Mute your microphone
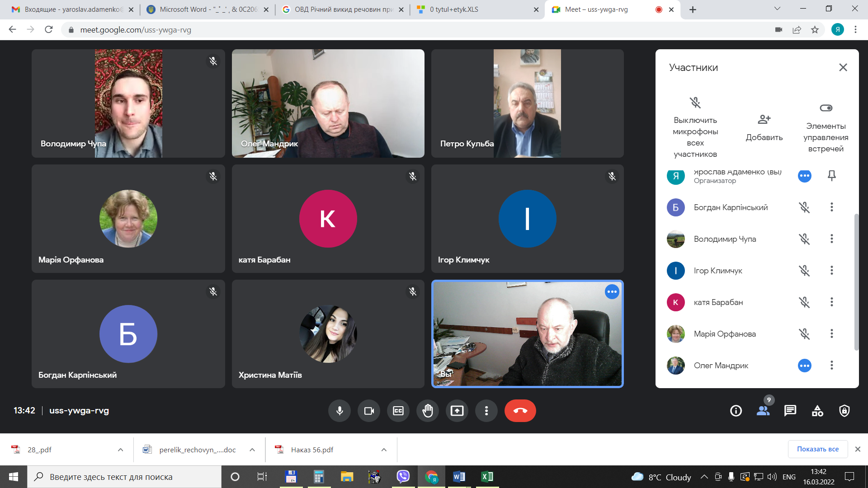 pyautogui.click(x=340, y=411)
